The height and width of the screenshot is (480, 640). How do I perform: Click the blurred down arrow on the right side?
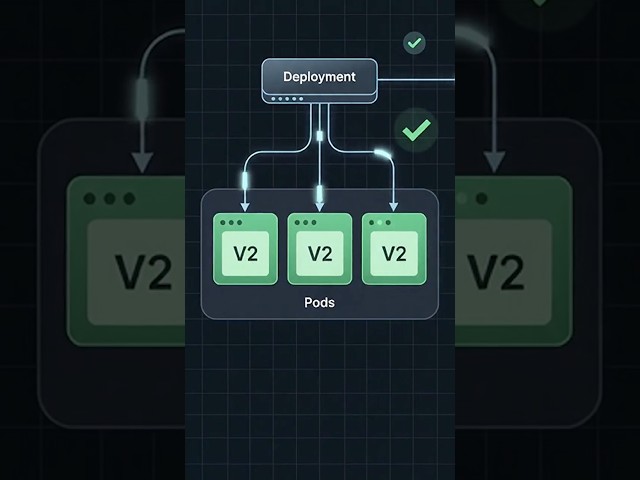[495, 162]
